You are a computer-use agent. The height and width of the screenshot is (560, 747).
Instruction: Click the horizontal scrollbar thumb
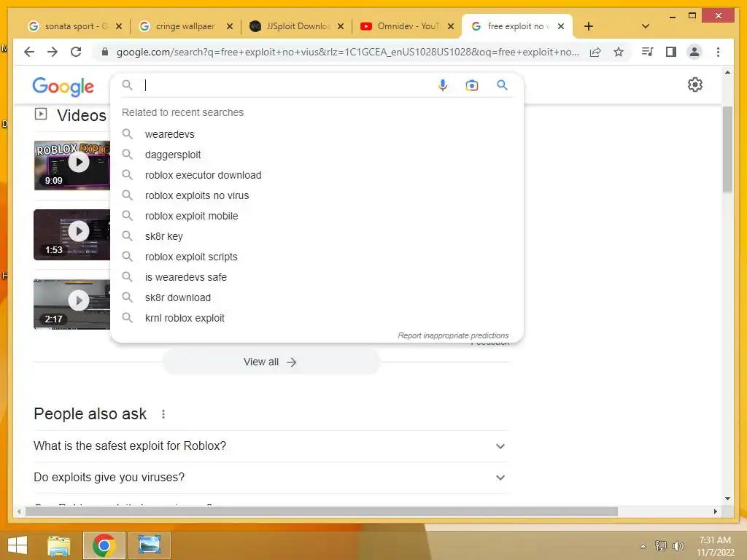322,511
